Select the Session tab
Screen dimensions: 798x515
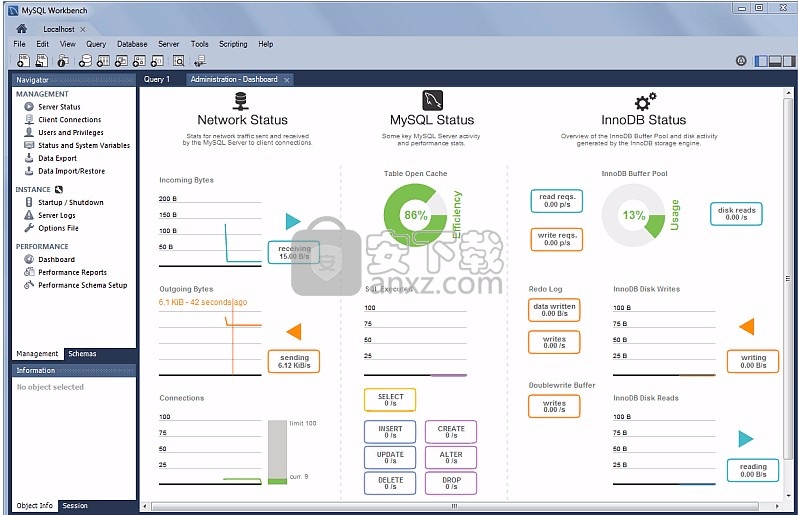(x=75, y=506)
